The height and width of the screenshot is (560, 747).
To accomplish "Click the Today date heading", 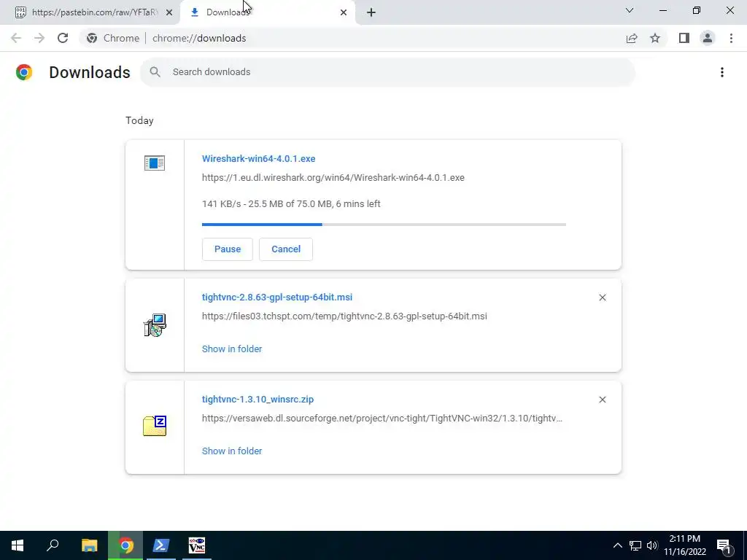I will coord(139,120).
